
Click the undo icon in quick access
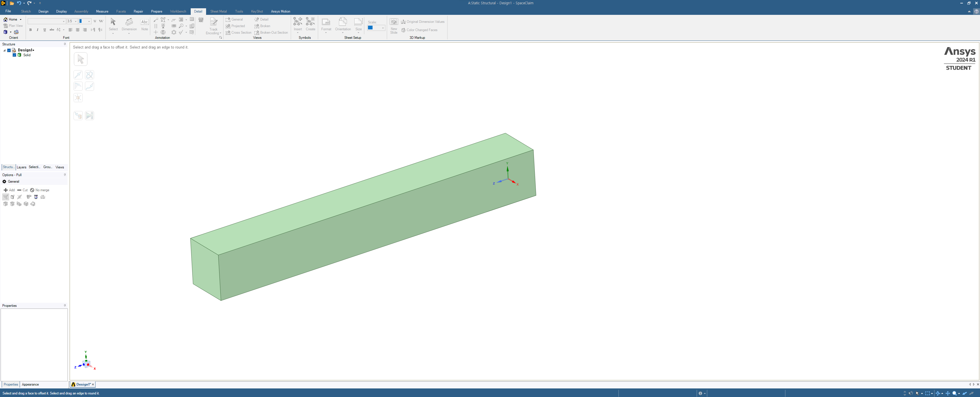coord(19,3)
